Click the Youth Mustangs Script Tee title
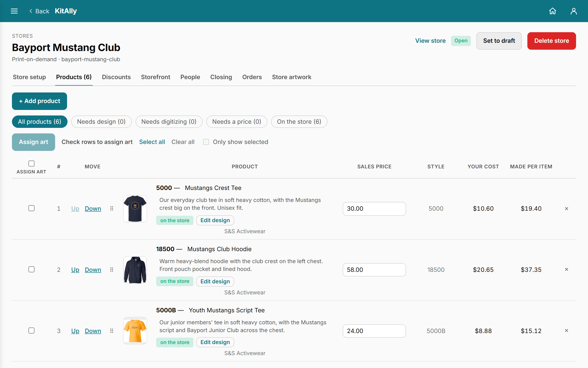This screenshot has width=588, height=368. tap(226, 310)
